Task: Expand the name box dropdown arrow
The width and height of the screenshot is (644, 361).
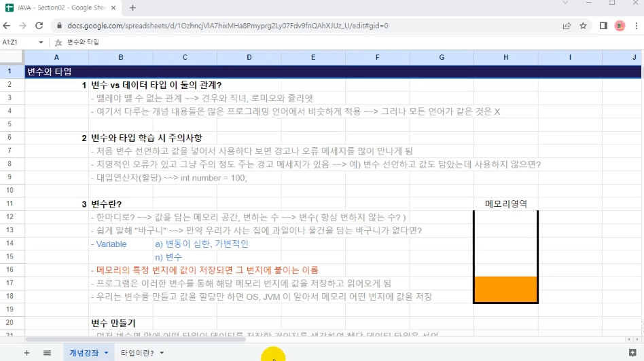Action: point(41,42)
